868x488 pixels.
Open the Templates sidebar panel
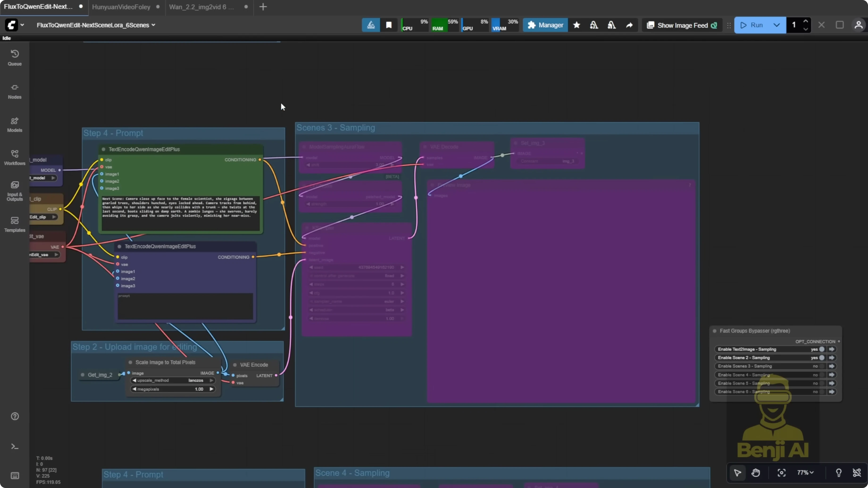tap(14, 224)
